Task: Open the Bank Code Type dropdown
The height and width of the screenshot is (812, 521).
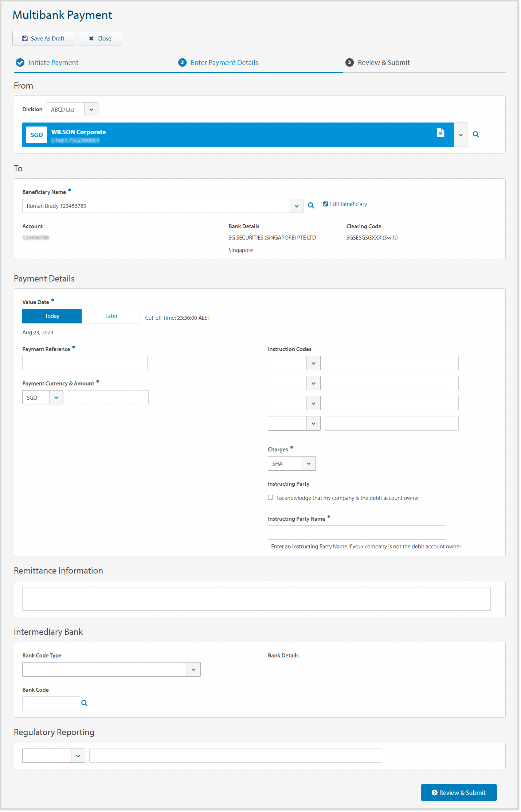Action: click(111, 669)
